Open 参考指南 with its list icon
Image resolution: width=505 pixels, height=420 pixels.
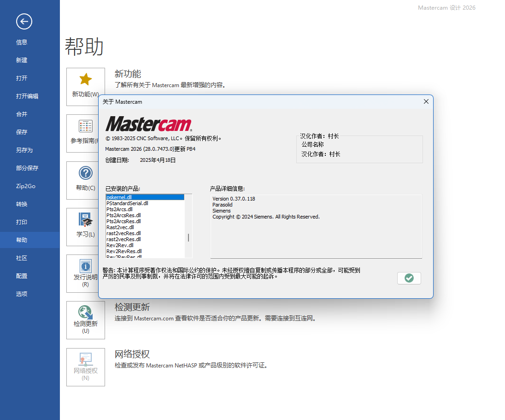[x=85, y=126]
